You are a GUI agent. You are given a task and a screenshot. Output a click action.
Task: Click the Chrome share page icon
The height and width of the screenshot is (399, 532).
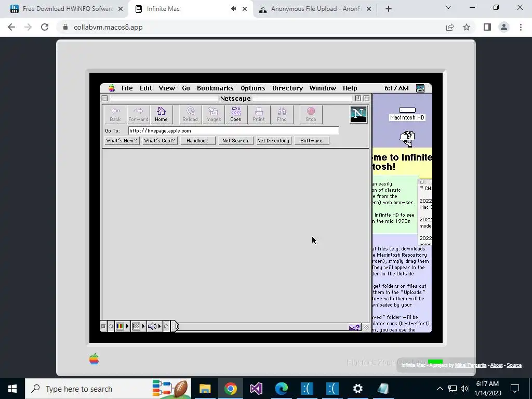click(450, 27)
